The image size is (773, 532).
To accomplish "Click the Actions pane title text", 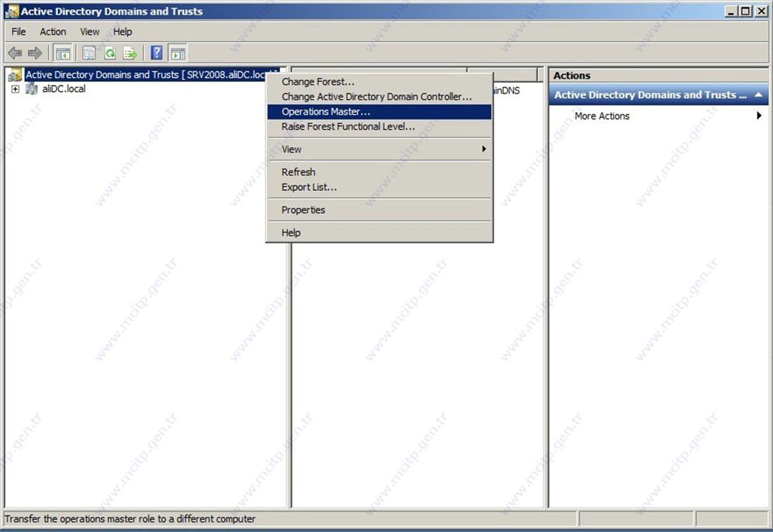I will click(x=572, y=75).
